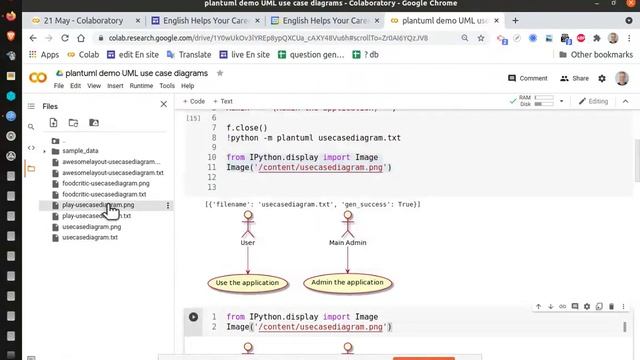Open Chrome extensions puzzle icon
The height and width of the screenshot is (360, 640).
[x=597, y=38]
